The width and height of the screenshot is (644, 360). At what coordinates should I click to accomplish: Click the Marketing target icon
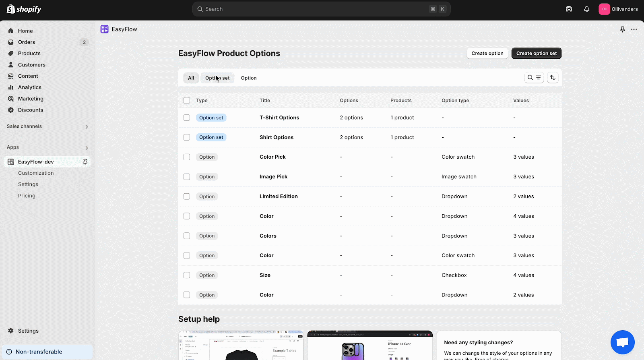(x=11, y=98)
